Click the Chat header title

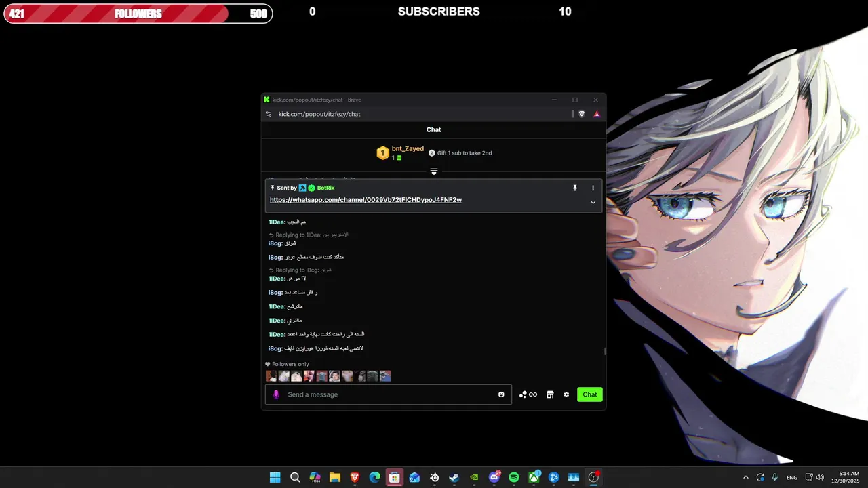(434, 129)
